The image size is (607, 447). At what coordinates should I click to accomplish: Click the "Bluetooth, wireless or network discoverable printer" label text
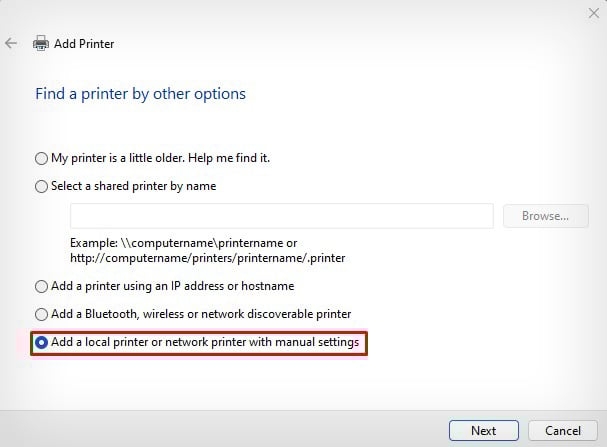200,314
